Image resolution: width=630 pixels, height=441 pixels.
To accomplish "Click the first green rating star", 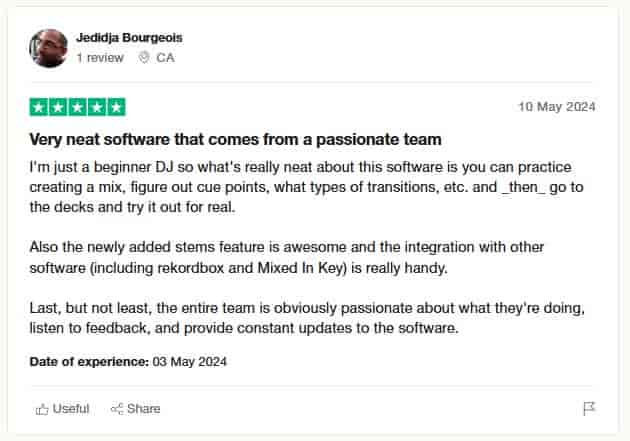I will tap(40, 107).
